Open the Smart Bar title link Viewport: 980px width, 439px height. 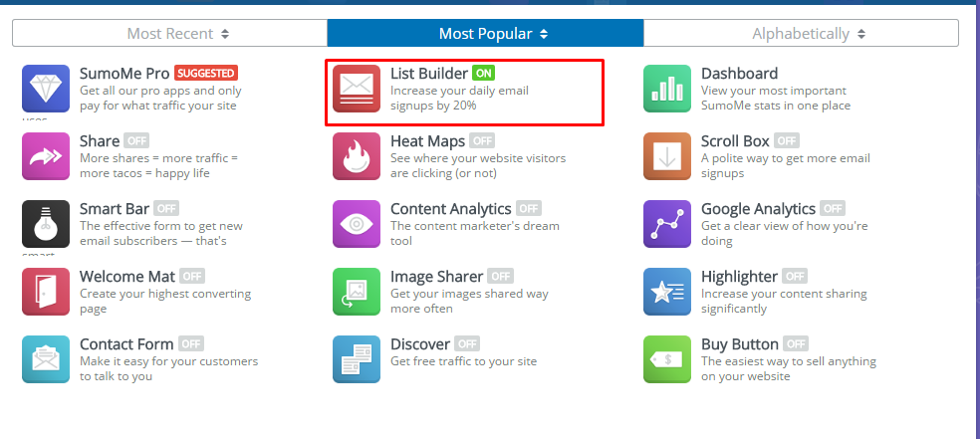115,208
